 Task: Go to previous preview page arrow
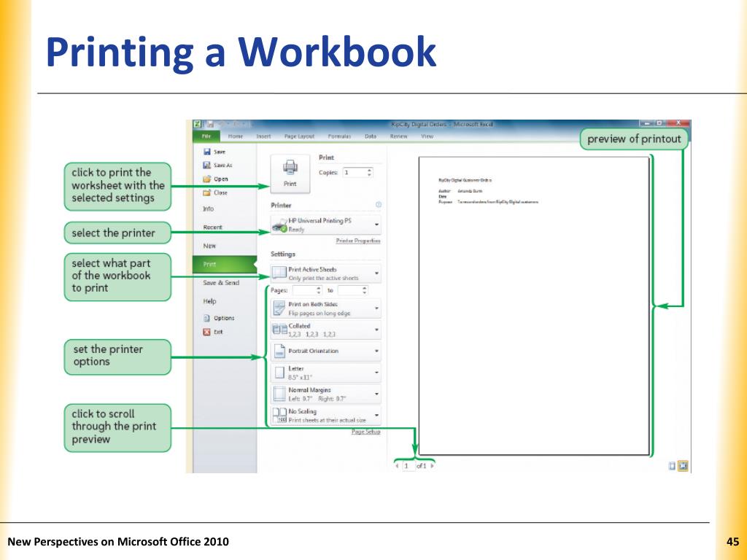coord(397,466)
